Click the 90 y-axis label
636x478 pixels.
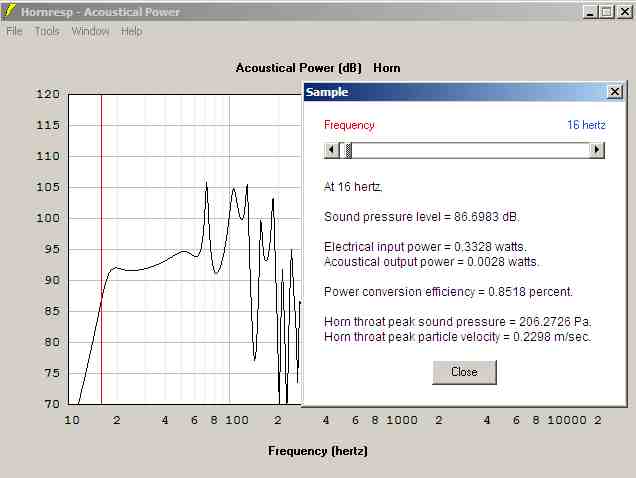coord(52,280)
